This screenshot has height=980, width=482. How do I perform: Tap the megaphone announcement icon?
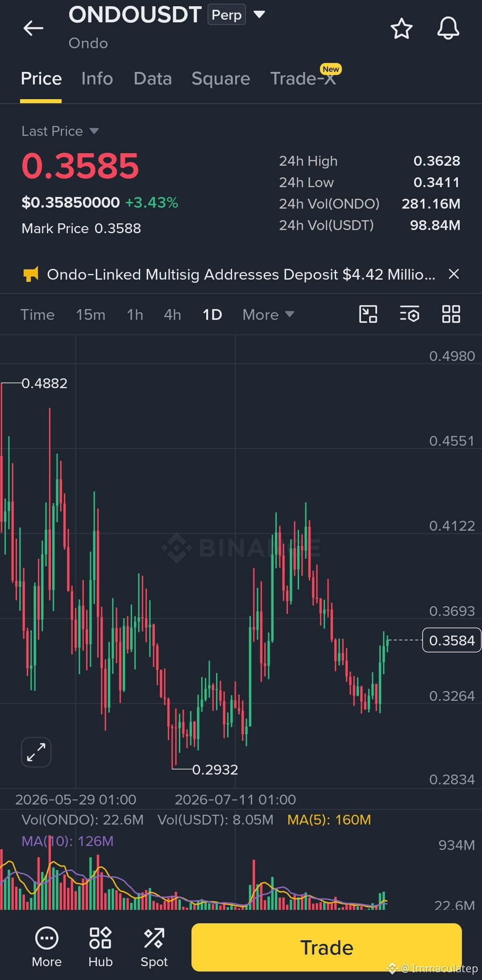(31, 274)
